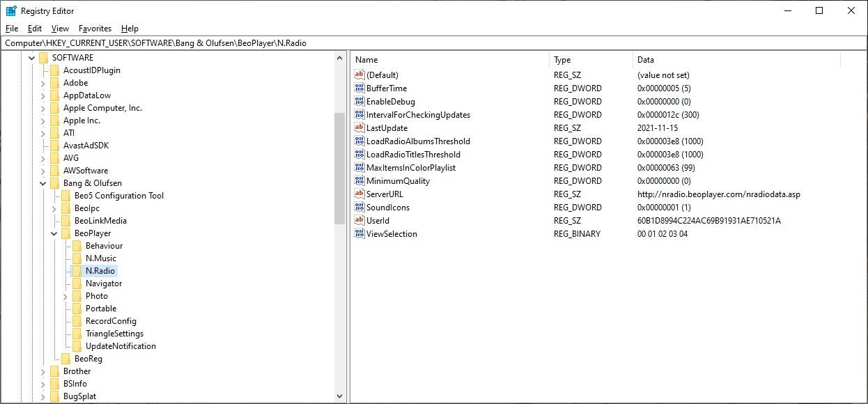The width and height of the screenshot is (868, 404).
Task: Collapse the BeoPlayer key
Action: pos(54,233)
